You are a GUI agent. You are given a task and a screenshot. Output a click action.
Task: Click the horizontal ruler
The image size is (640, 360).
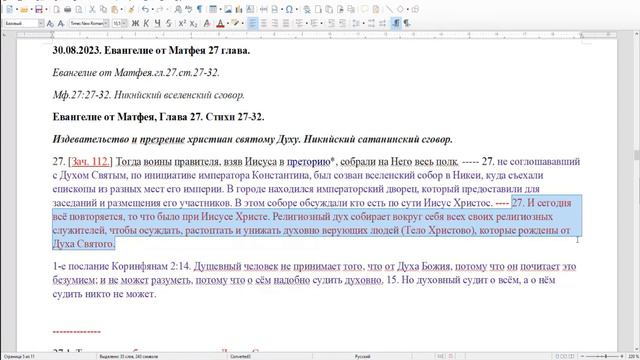point(316,36)
